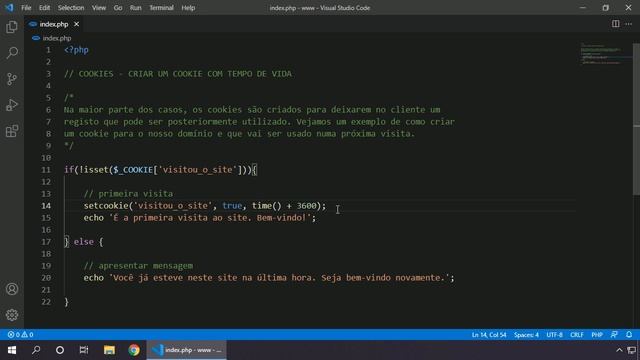Click the comment '// primeira visita'

(128, 193)
